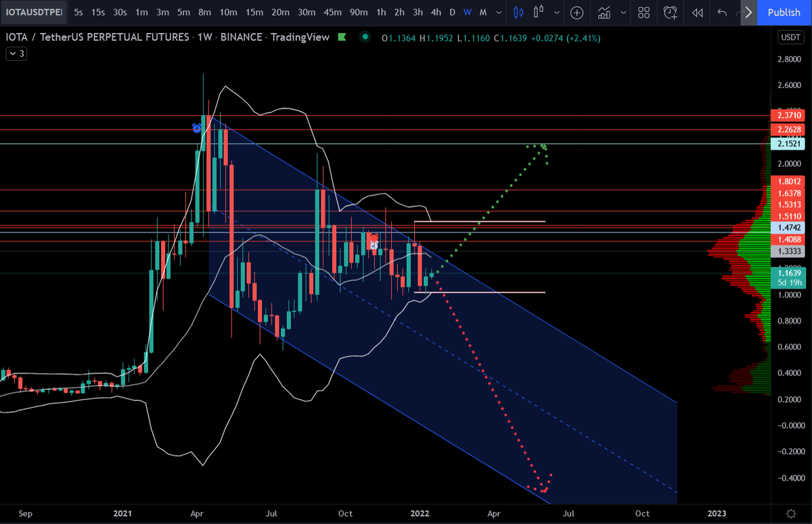Click the 1.5110 price level label
812x524 pixels.
pyautogui.click(x=788, y=216)
